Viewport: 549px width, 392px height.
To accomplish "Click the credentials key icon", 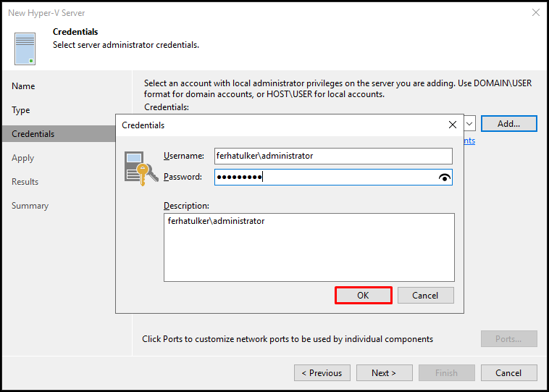I will point(141,168).
